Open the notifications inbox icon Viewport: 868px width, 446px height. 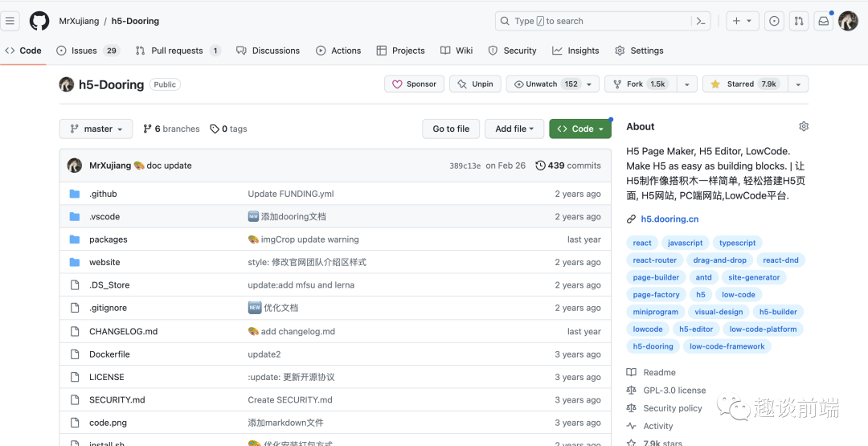click(x=823, y=21)
